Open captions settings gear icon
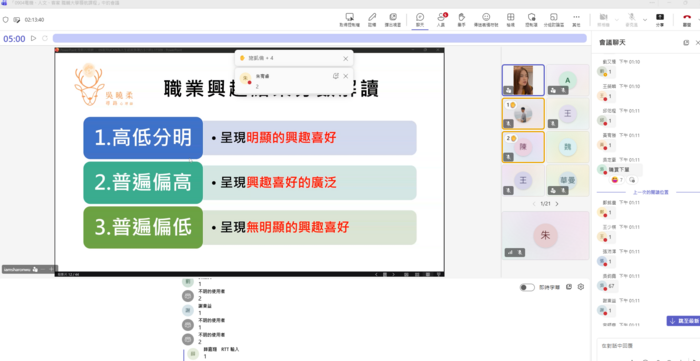 pyautogui.click(x=580, y=287)
